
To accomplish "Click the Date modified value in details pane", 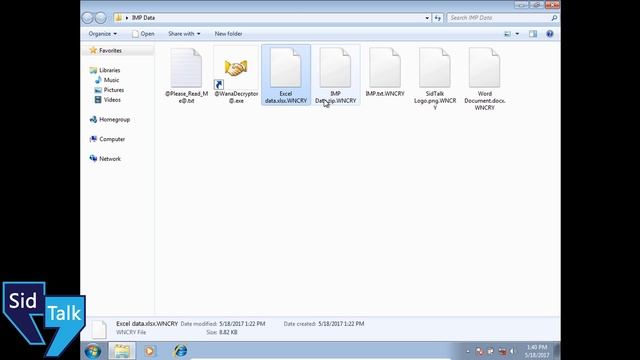I will (242, 324).
